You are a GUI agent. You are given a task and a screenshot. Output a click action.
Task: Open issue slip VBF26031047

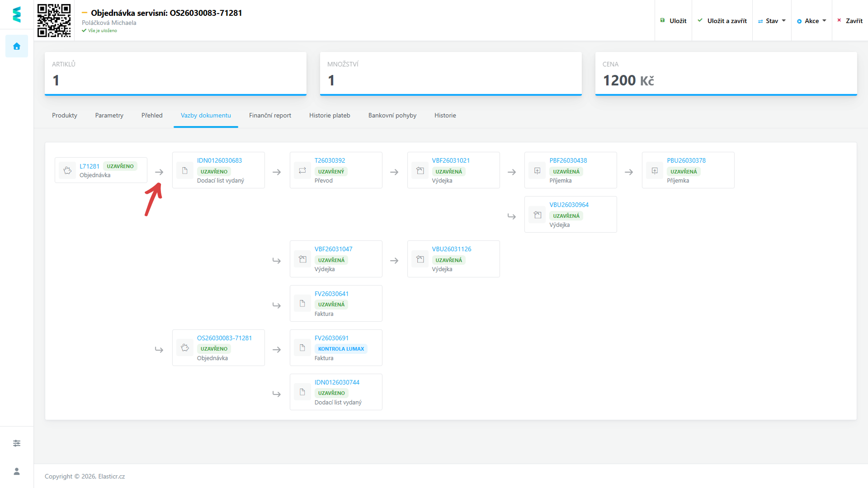click(x=333, y=249)
